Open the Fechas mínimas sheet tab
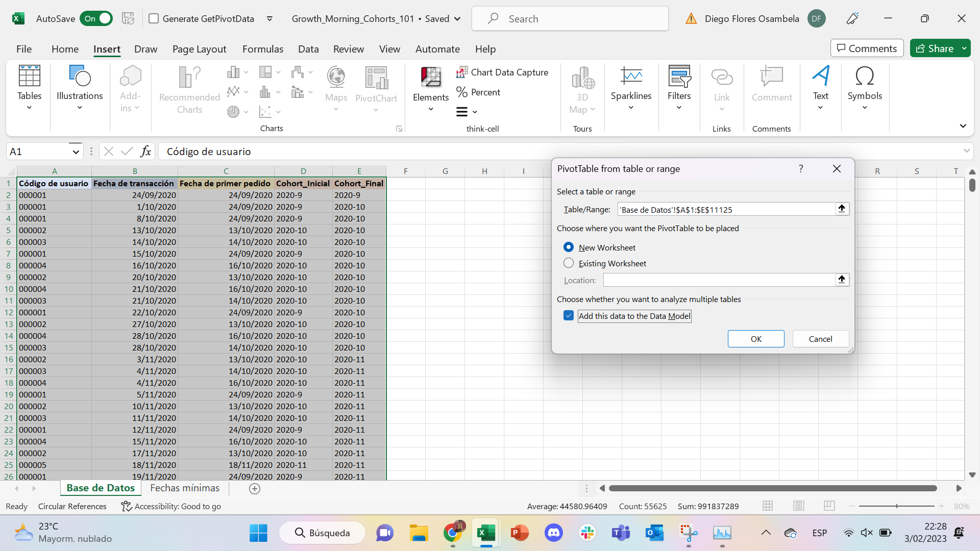The image size is (980, 551). pos(184,488)
